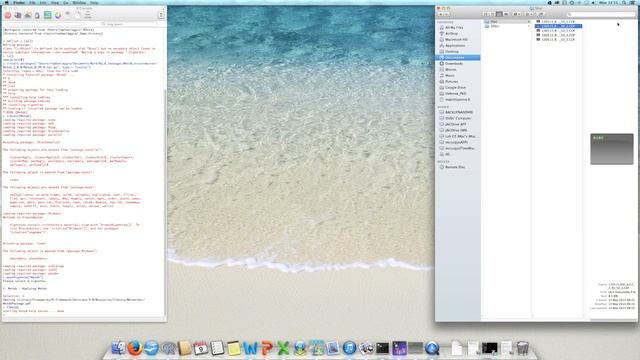Open a Quartz graphics window from R toolbar

28,15
